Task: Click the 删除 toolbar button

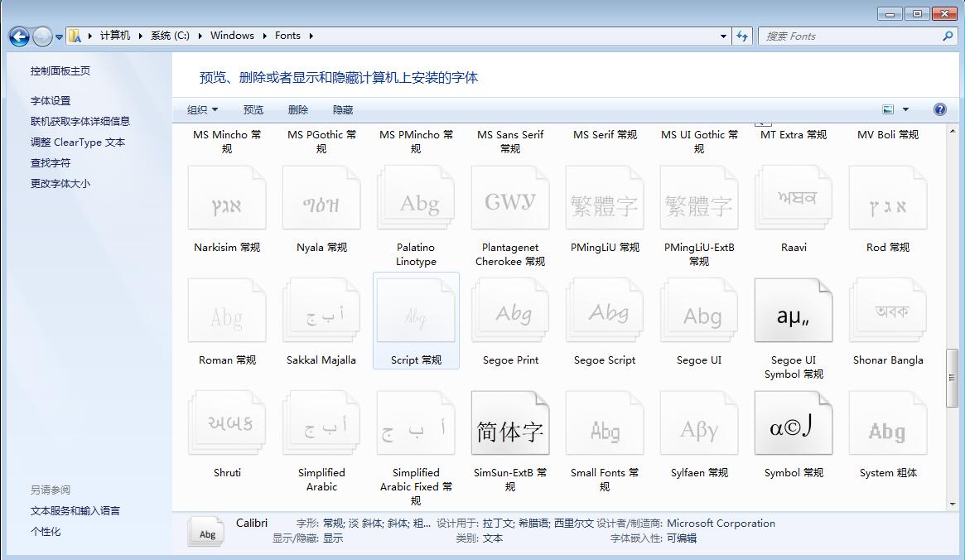Action: click(x=298, y=109)
